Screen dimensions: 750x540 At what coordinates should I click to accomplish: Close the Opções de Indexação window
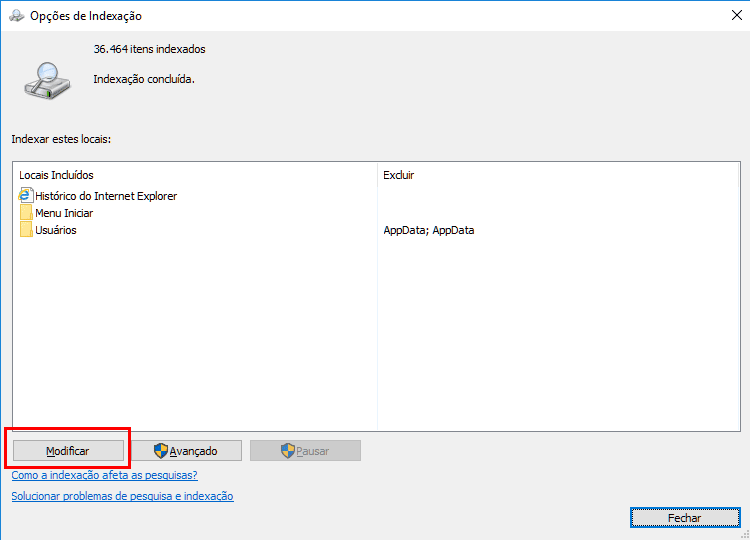click(x=737, y=15)
